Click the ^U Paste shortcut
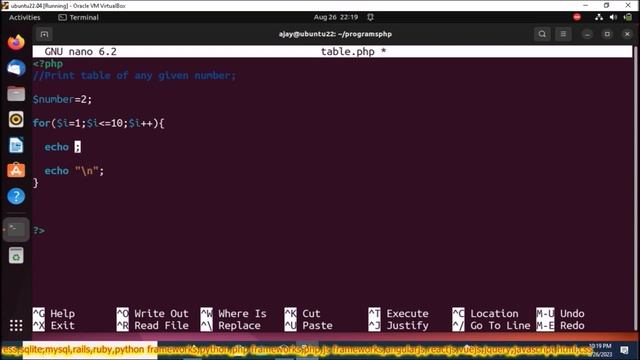Viewport: 640px width, 360px height. pyautogui.click(x=309, y=325)
